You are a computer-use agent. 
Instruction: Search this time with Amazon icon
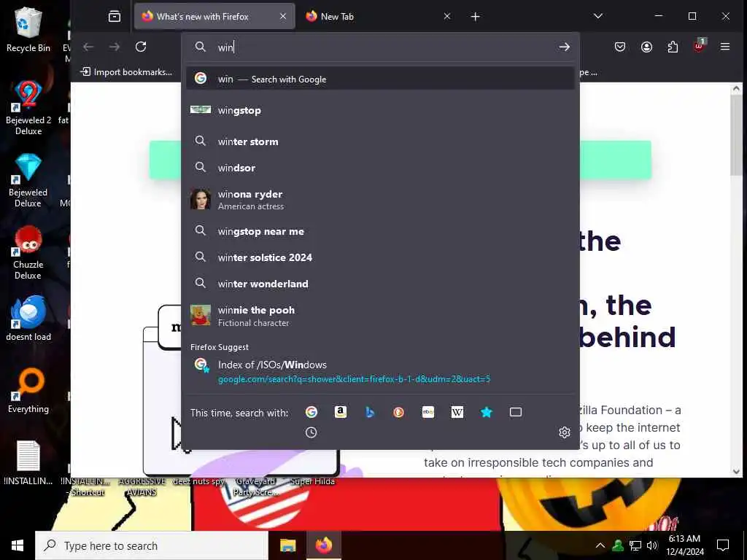coord(340,412)
